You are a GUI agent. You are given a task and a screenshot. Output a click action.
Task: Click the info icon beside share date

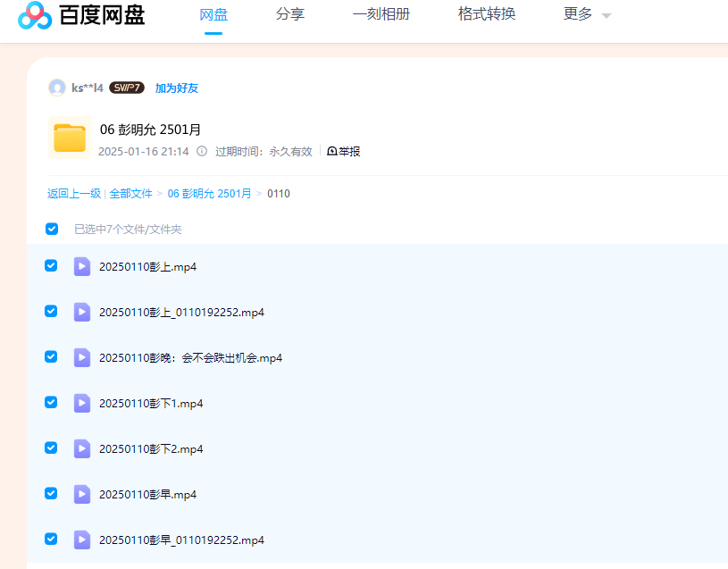202,151
